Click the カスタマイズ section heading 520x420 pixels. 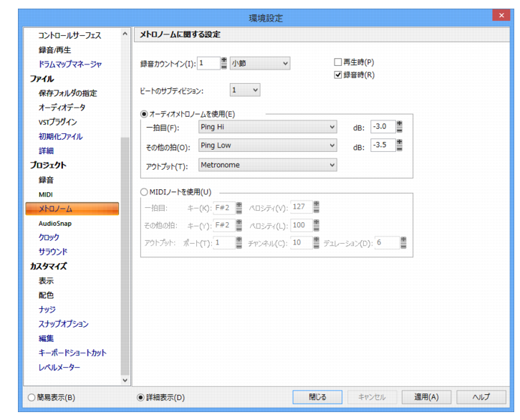pyautogui.click(x=49, y=266)
